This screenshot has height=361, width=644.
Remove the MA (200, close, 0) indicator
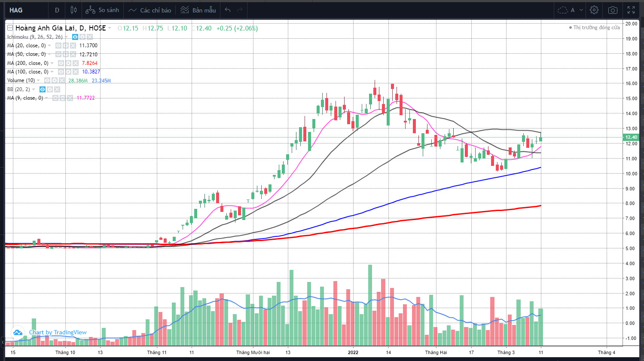[76, 63]
